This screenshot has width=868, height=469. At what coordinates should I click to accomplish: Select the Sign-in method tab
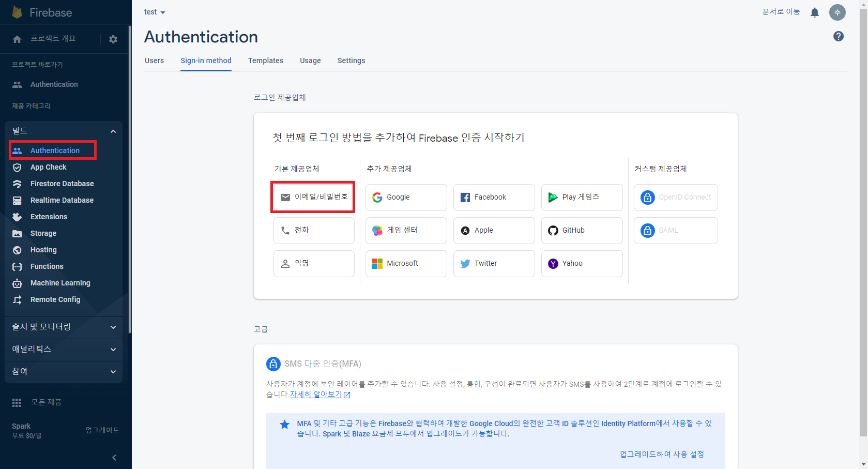pyautogui.click(x=206, y=60)
